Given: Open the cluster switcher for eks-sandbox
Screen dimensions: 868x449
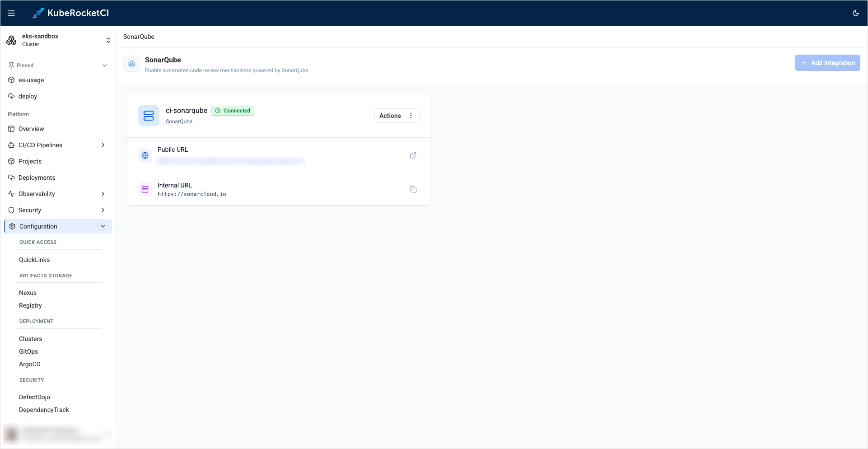Looking at the screenshot, I should pos(108,40).
